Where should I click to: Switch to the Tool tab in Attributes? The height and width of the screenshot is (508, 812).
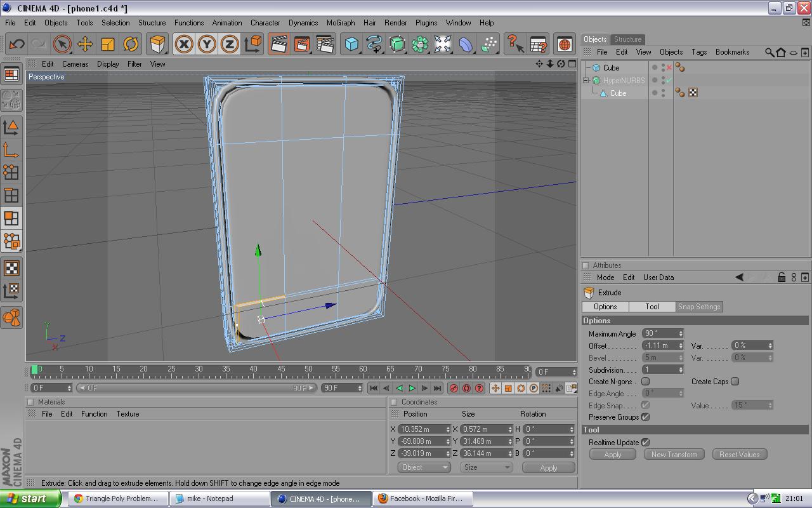(652, 307)
